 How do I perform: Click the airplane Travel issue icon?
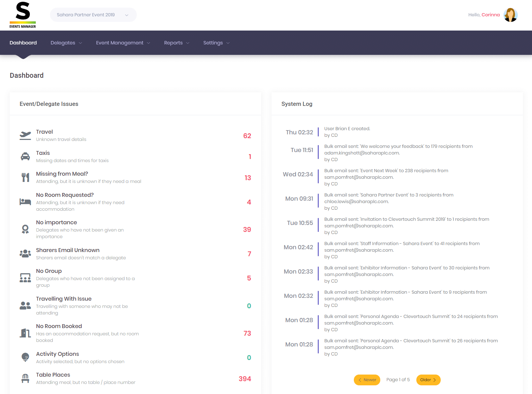click(x=25, y=135)
